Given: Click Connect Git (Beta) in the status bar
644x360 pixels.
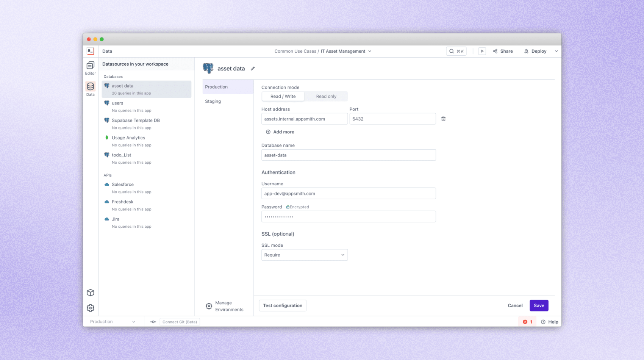Looking at the screenshot, I should click(180, 321).
